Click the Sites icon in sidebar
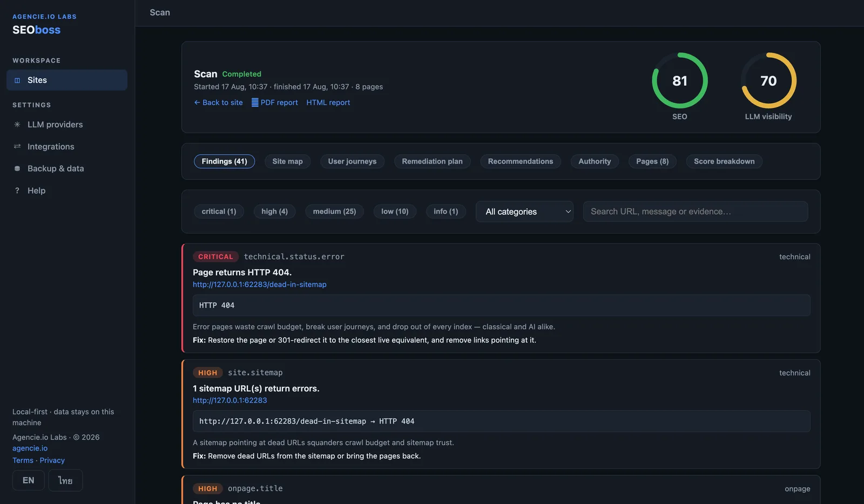The image size is (864, 504). click(x=17, y=80)
